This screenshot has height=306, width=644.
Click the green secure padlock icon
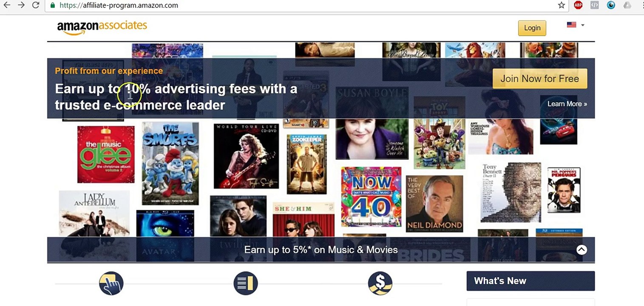click(x=53, y=6)
